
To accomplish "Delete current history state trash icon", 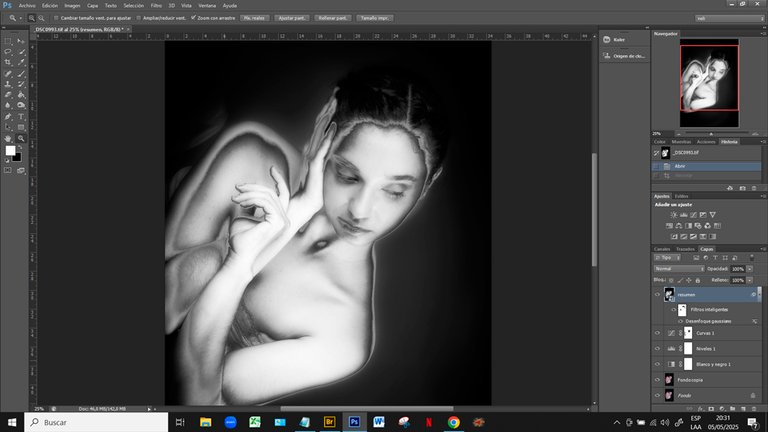I will click(754, 188).
